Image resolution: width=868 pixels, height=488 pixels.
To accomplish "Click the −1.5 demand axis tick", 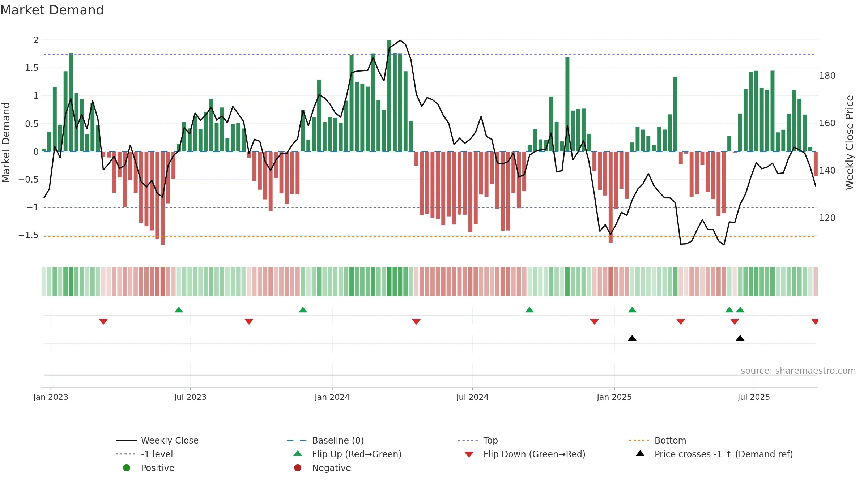I will (29, 235).
